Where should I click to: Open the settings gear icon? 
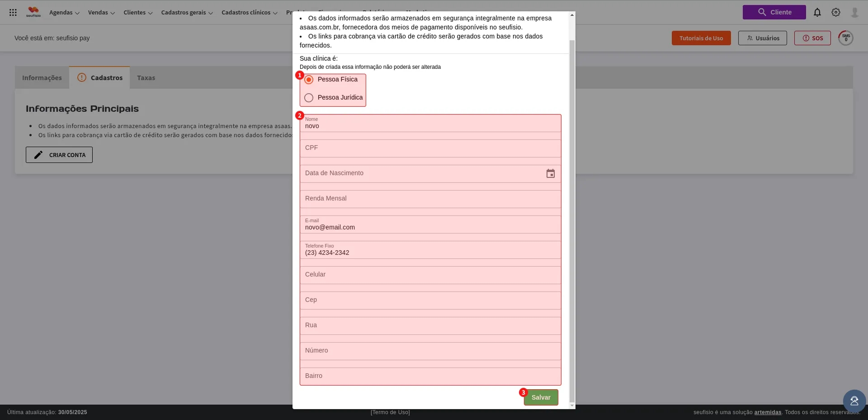point(835,12)
